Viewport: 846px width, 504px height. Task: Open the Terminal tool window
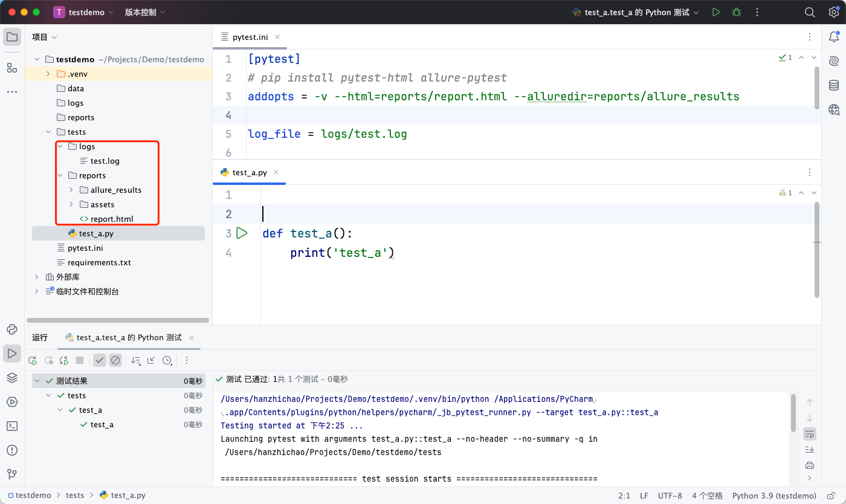click(12, 426)
